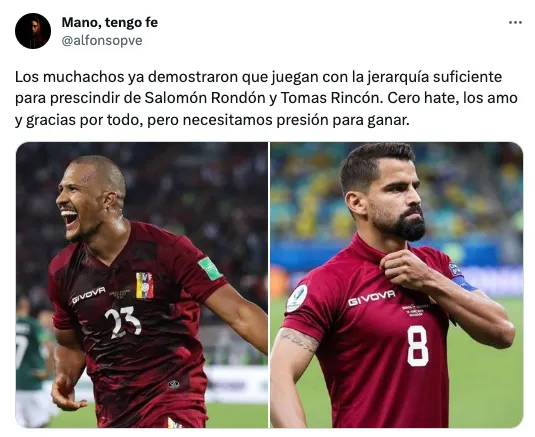Click the tweet's last line ending 'para ganar.'

[x=212, y=120]
